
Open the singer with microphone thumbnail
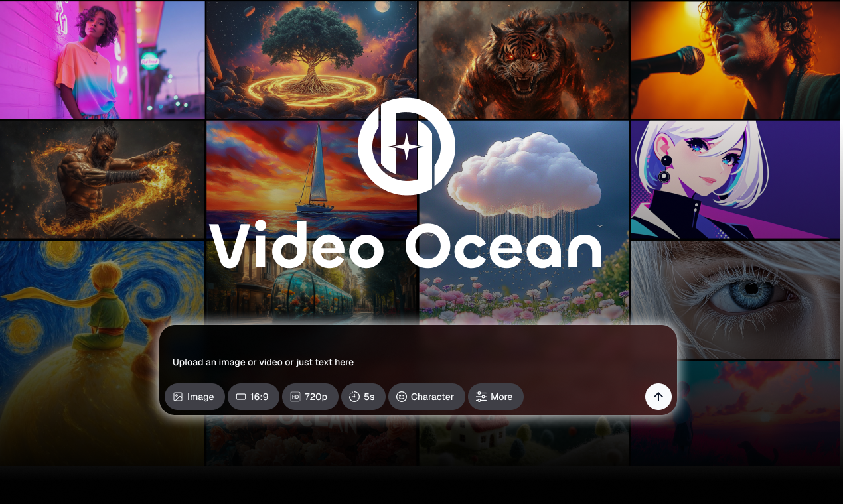735,60
